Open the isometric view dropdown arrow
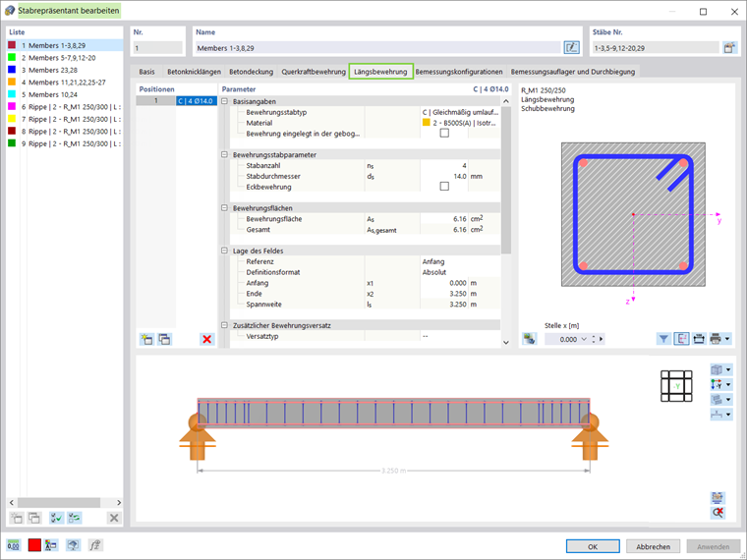 (x=728, y=369)
